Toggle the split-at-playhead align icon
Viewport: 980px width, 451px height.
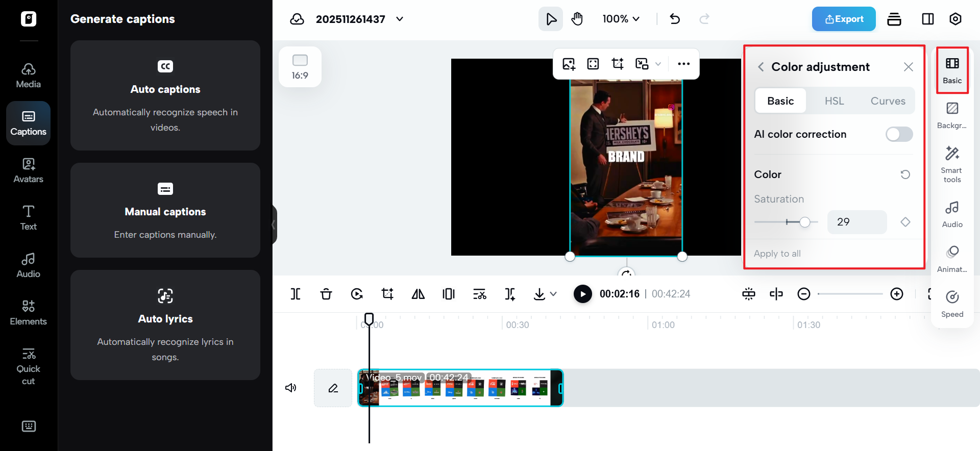click(x=776, y=294)
